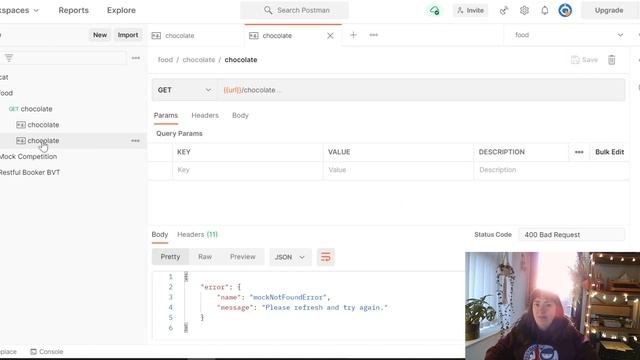The width and height of the screenshot is (640, 360).
Task: Click the Search Postman field
Action: click(294, 10)
